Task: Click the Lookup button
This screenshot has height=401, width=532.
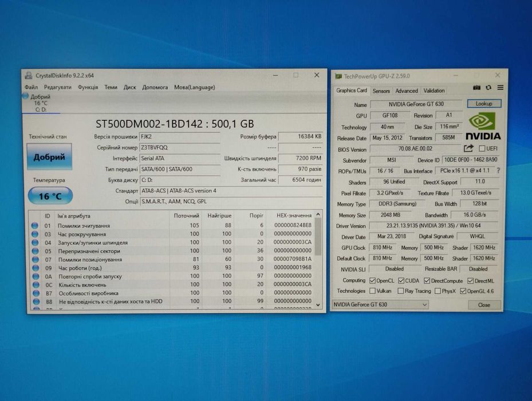Action: (x=484, y=104)
